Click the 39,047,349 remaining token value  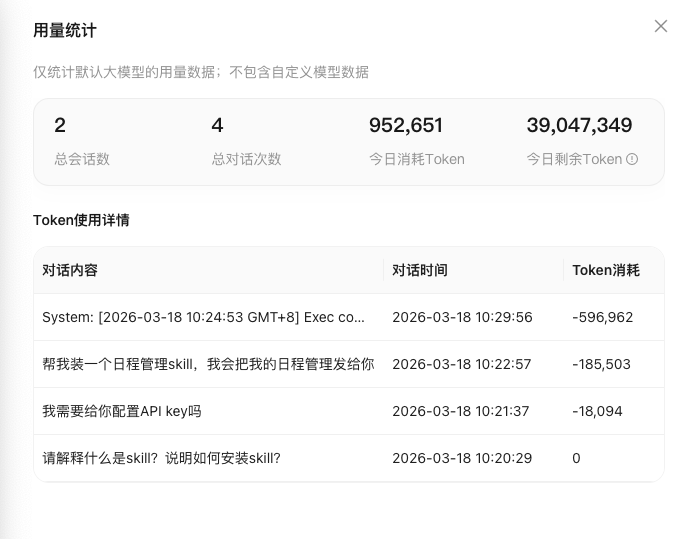point(579,125)
